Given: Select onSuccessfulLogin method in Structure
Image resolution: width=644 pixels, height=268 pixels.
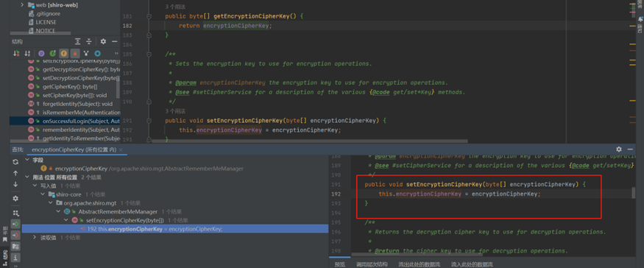Looking at the screenshot, I should [65, 121].
